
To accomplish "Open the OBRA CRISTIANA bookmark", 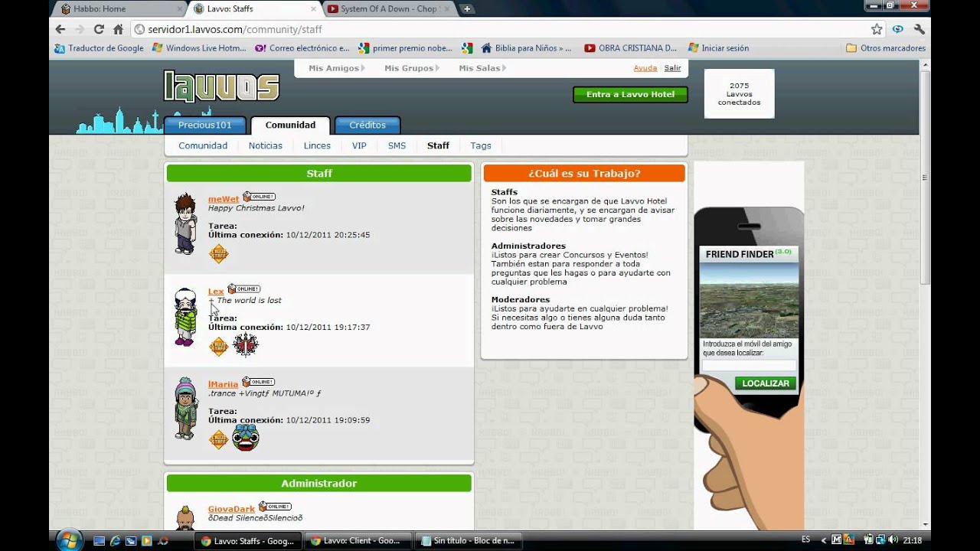I will click(x=630, y=48).
